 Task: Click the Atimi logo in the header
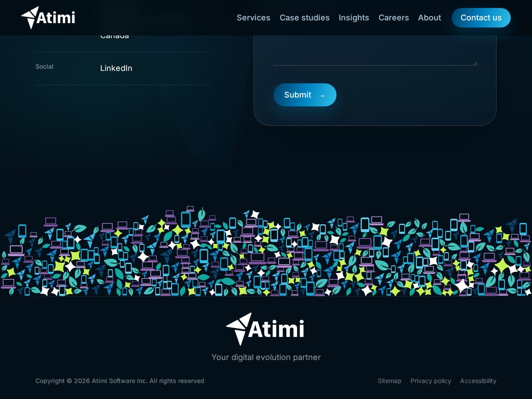tap(48, 18)
